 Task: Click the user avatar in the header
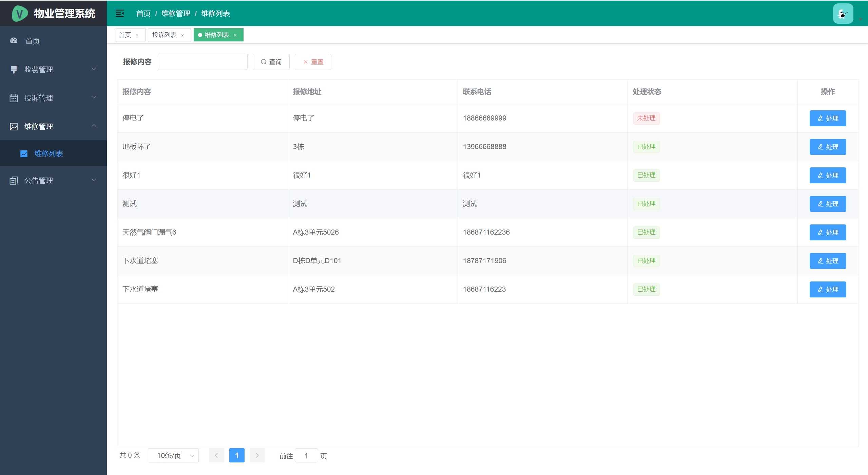[x=843, y=14]
